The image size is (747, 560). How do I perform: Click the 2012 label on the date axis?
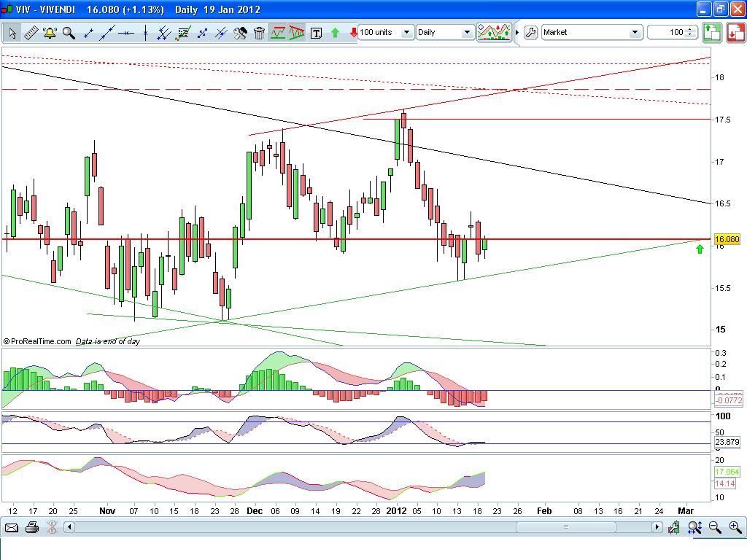(396, 511)
